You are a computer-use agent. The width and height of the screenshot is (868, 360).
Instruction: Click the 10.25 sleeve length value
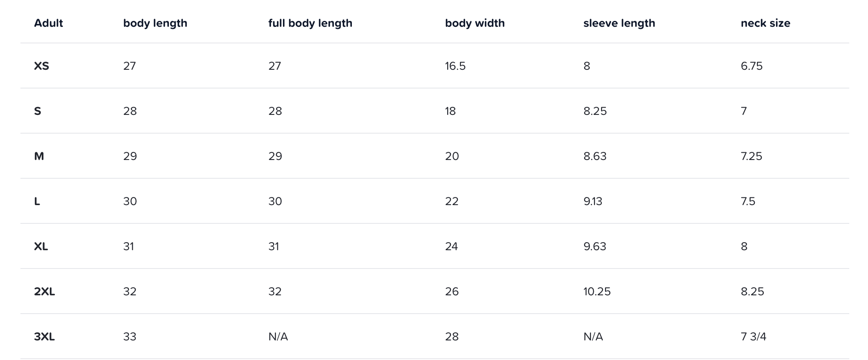point(597,291)
